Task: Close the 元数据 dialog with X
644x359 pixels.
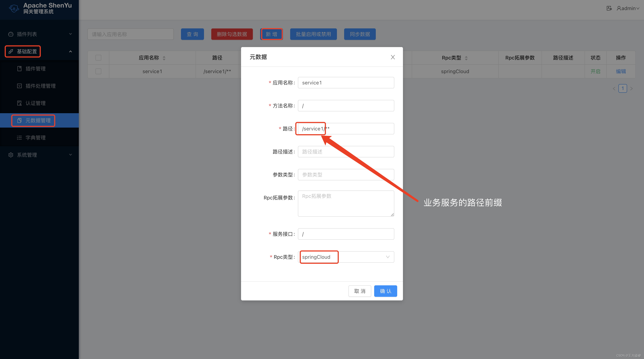Action: [393, 57]
